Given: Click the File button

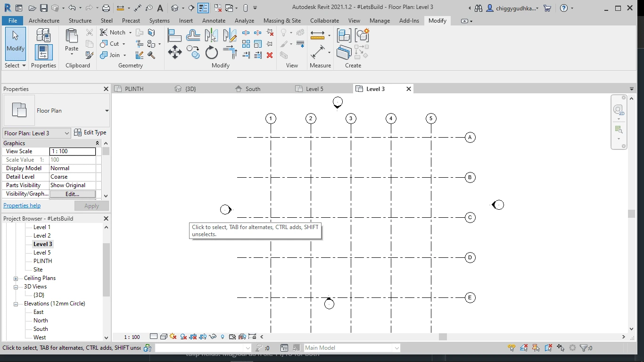Looking at the screenshot, I should point(13,21).
